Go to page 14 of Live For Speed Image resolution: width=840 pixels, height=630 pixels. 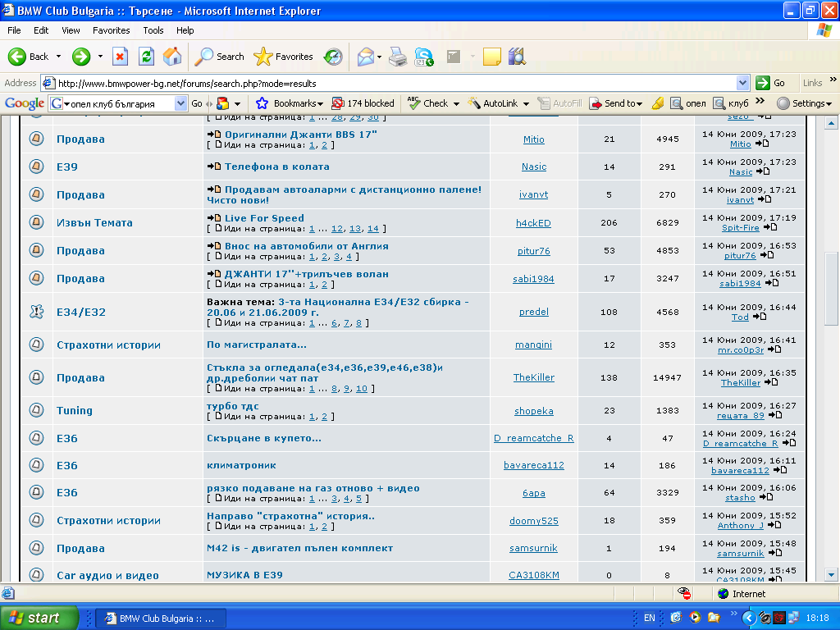click(x=373, y=229)
